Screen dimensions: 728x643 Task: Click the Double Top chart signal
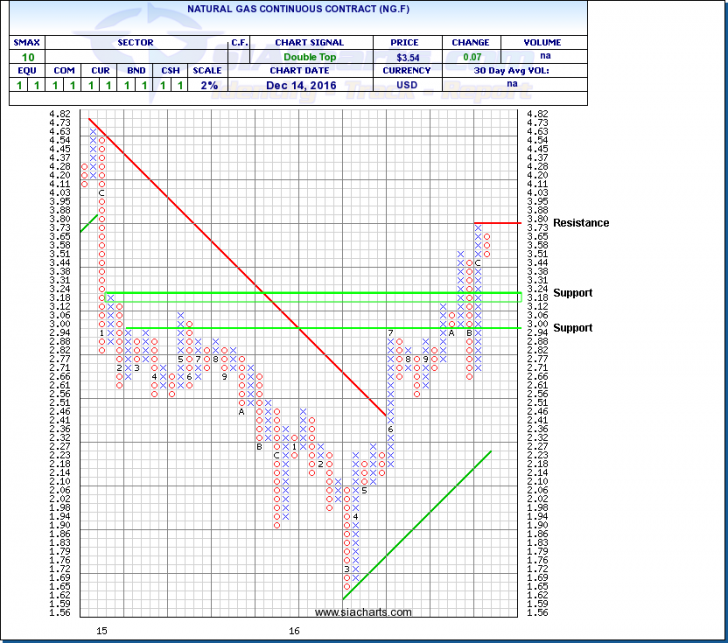(x=312, y=57)
